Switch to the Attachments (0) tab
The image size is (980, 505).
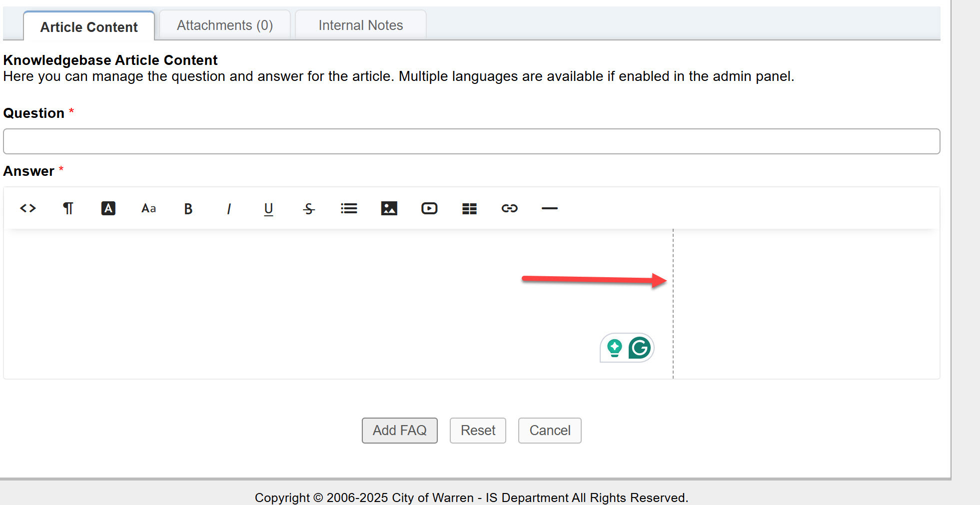point(225,25)
